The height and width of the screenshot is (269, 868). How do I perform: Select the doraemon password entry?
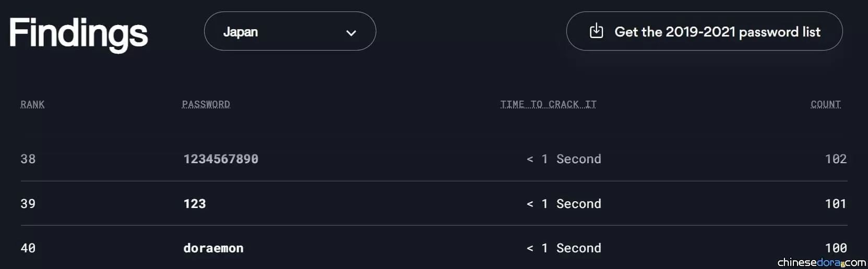click(213, 248)
